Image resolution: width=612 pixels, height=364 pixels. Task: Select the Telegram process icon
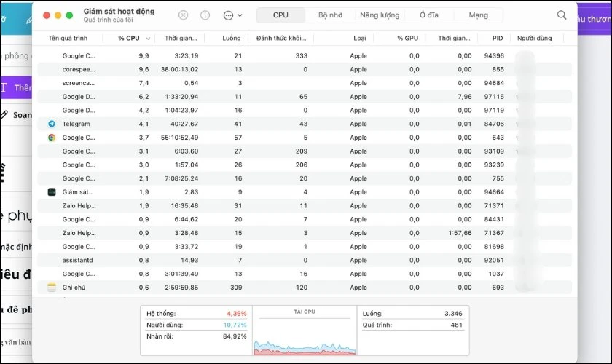click(52, 124)
